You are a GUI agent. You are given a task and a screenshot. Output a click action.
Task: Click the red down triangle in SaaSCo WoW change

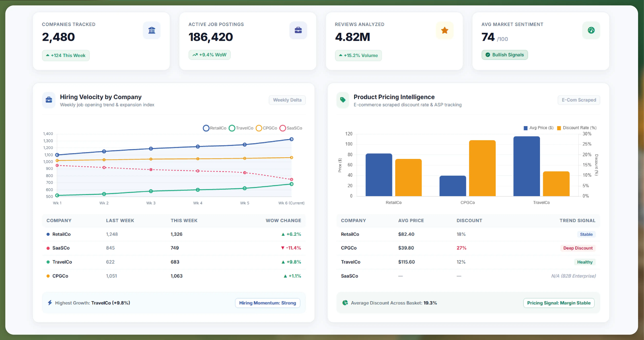282,248
